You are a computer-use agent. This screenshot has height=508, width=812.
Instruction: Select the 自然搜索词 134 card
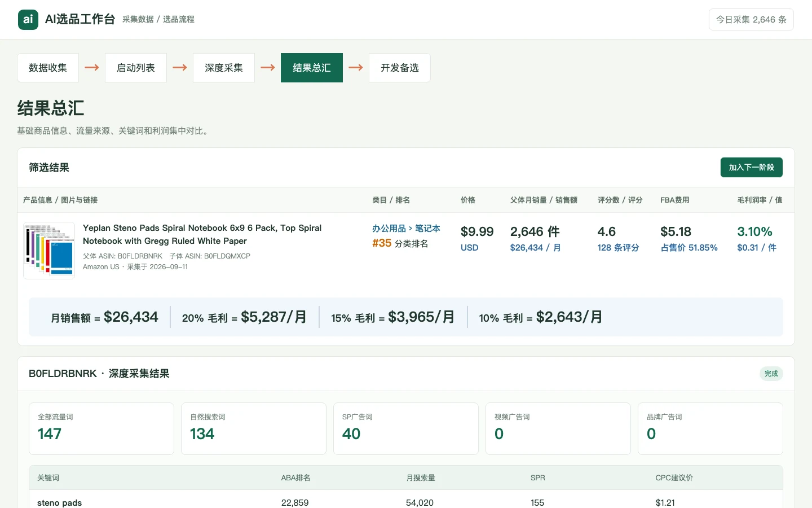coord(254,428)
